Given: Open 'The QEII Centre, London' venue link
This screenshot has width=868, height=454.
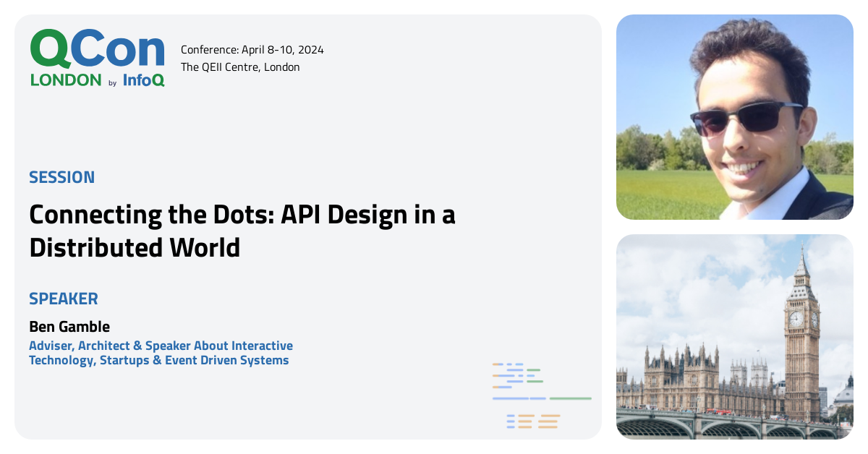Looking at the screenshot, I should (x=241, y=67).
